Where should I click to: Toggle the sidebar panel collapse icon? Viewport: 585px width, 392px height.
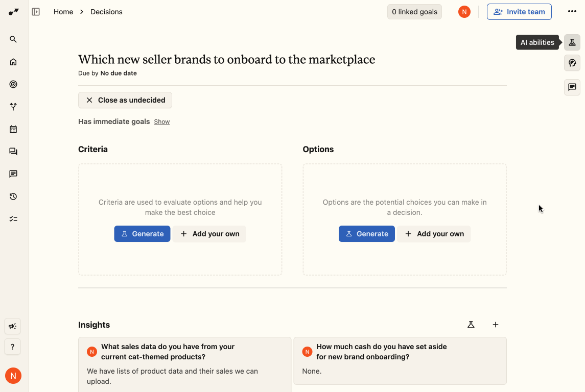(x=36, y=12)
